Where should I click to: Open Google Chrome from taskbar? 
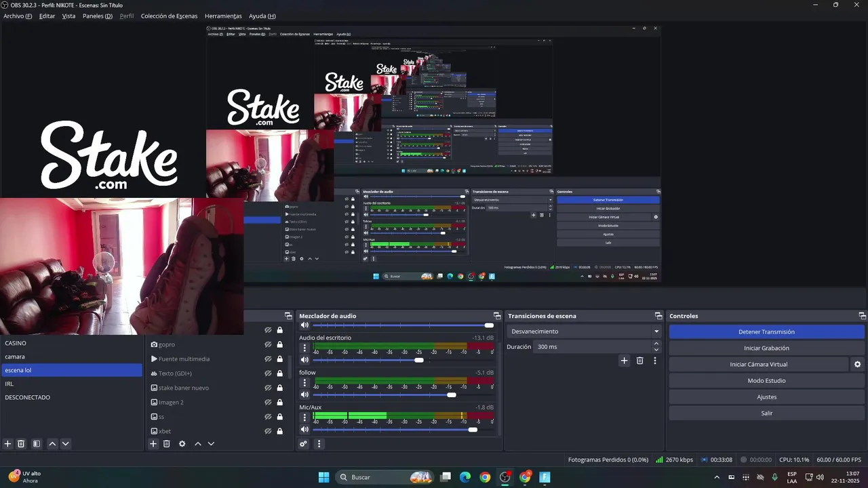[x=485, y=477]
